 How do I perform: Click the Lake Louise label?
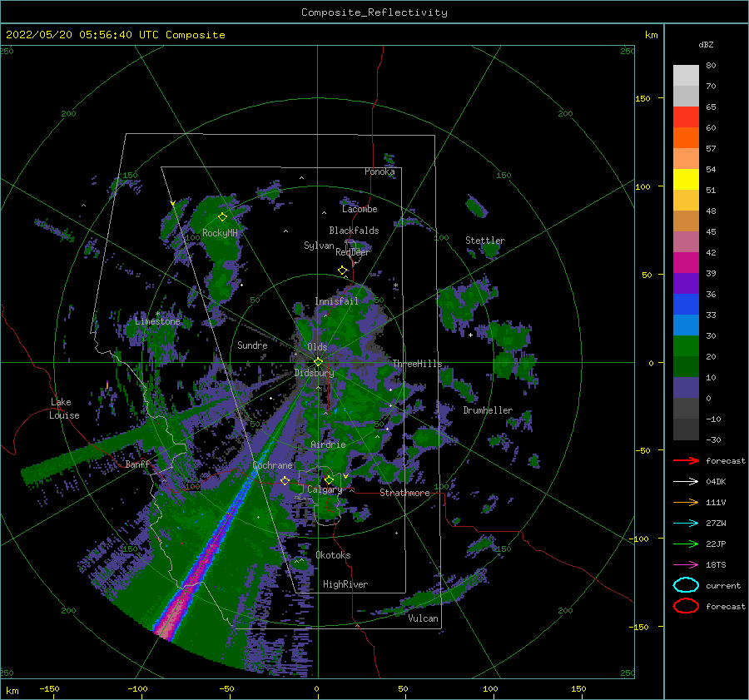[64, 409]
